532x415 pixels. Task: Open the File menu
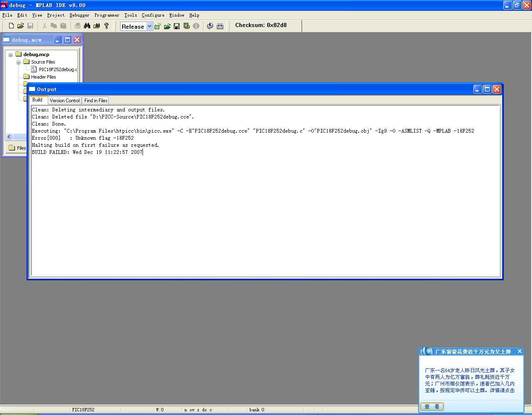pyautogui.click(x=7, y=15)
